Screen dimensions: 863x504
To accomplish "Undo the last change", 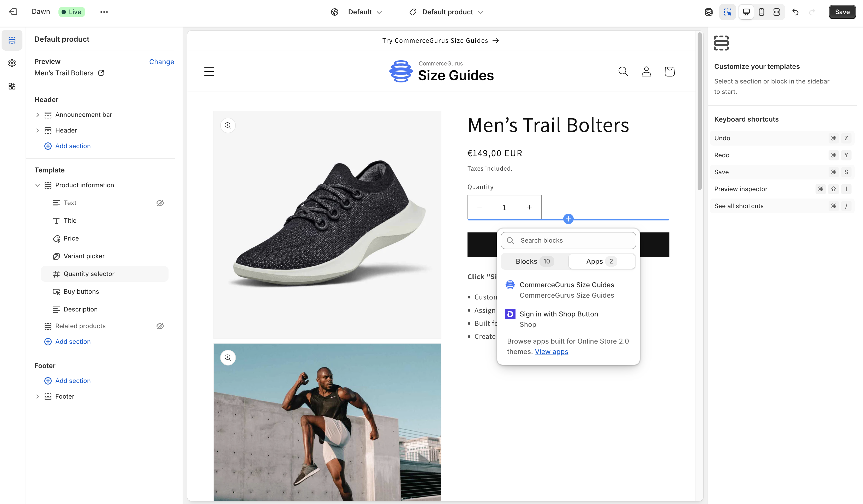I will pos(795,12).
